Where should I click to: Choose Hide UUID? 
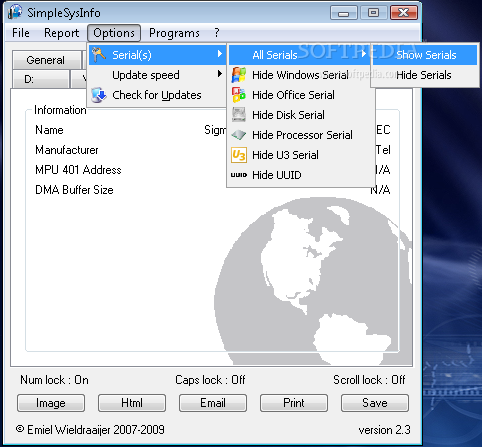[300, 175]
